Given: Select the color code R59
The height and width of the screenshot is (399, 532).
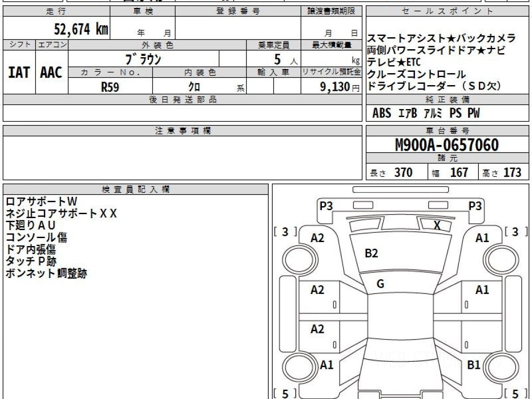Looking at the screenshot, I should point(110,87).
